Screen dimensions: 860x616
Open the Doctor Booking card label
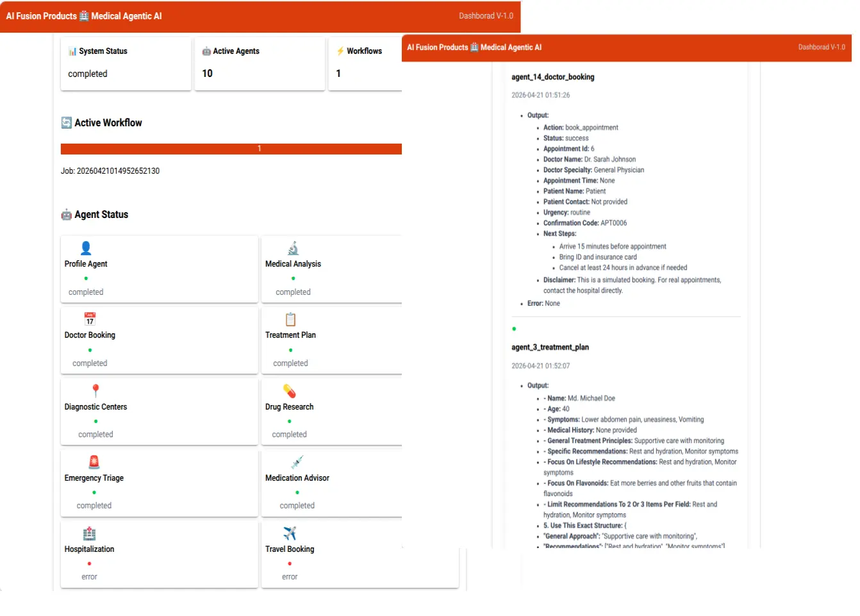[x=90, y=335]
